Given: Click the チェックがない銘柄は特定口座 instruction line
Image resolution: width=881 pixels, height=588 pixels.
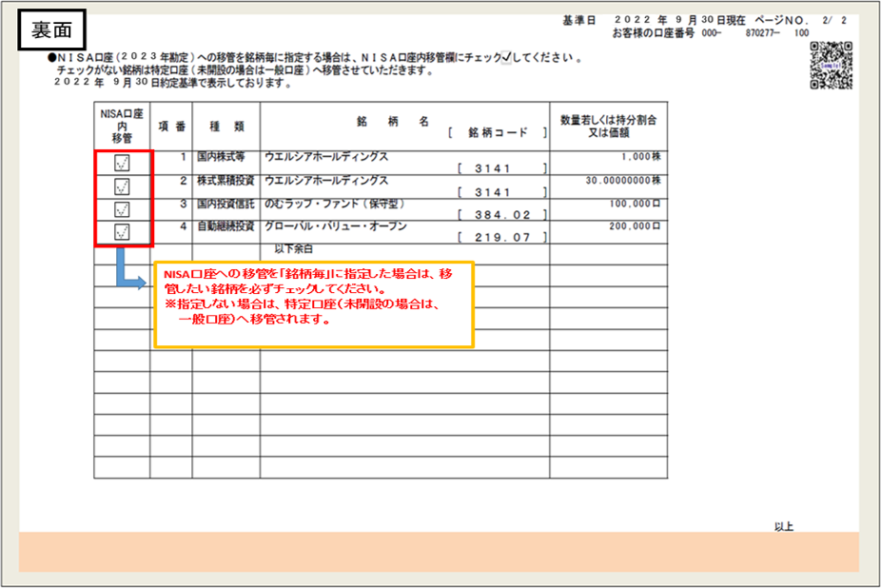Looking at the screenshot, I should (x=245, y=70).
